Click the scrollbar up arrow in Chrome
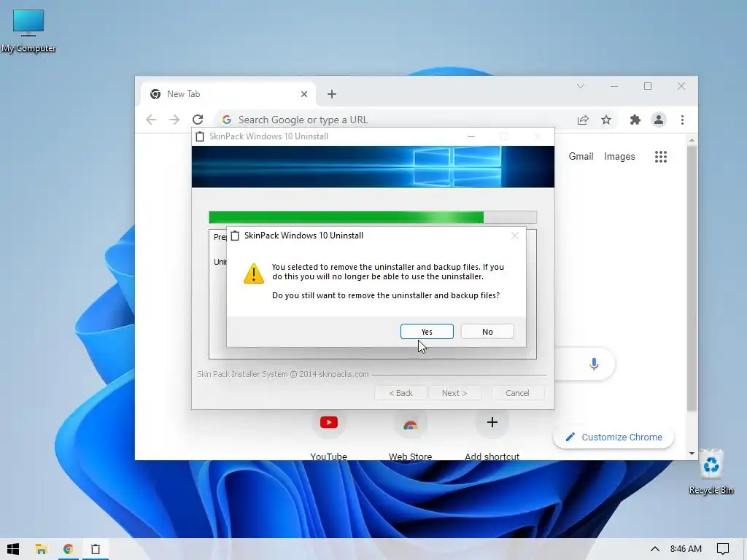This screenshot has height=560, width=747. [692, 141]
